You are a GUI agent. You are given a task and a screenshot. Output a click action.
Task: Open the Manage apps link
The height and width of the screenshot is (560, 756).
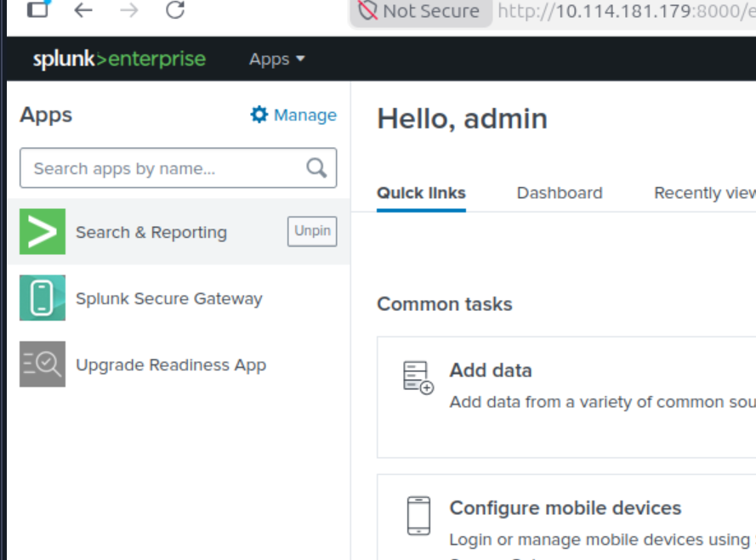click(x=304, y=116)
